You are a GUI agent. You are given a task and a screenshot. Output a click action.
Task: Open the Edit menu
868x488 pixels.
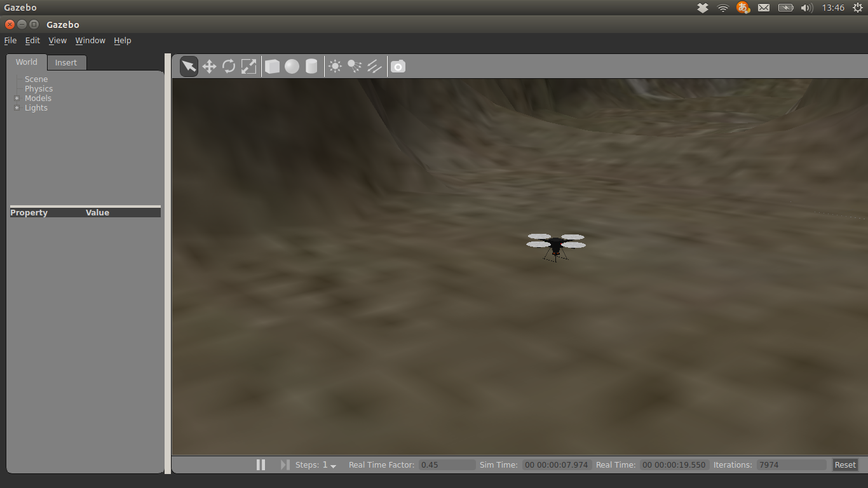32,40
